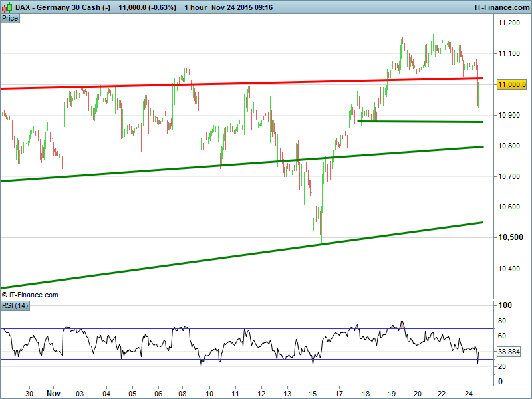Click the 11,200 label on price axis
The height and width of the screenshot is (399, 532).
[x=509, y=23]
